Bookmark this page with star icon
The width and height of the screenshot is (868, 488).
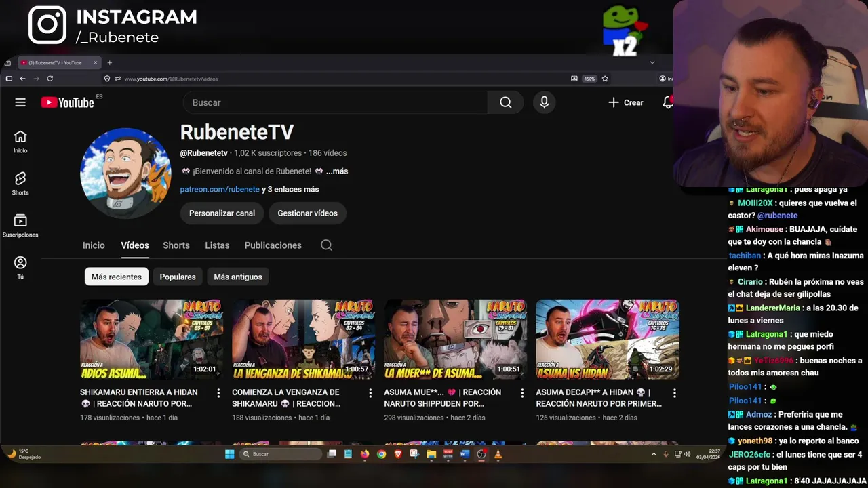pos(605,79)
